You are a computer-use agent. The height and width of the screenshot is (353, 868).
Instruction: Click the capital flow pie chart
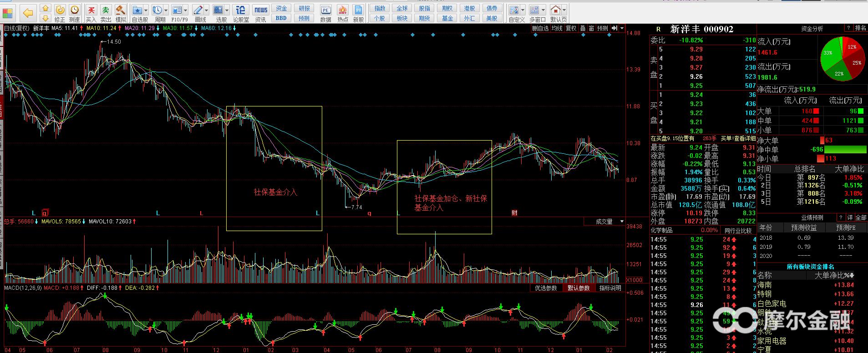click(843, 60)
